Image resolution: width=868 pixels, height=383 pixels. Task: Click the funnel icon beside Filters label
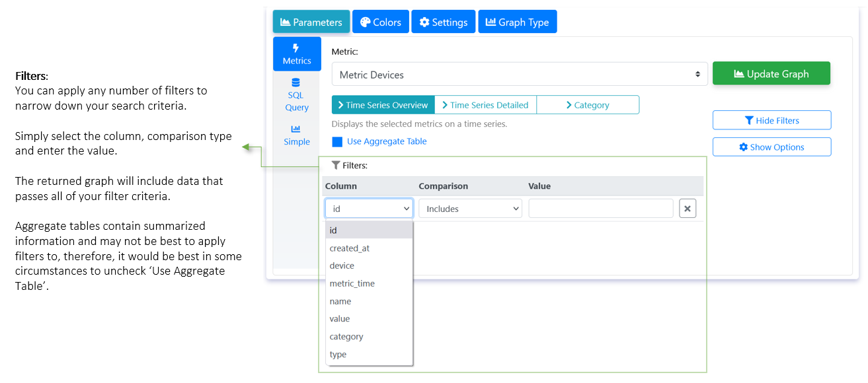(x=336, y=165)
